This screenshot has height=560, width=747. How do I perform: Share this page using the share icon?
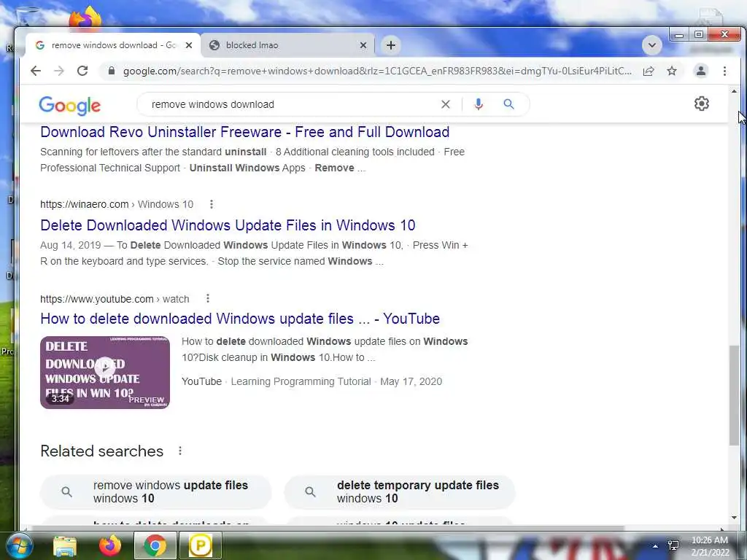pyautogui.click(x=649, y=71)
